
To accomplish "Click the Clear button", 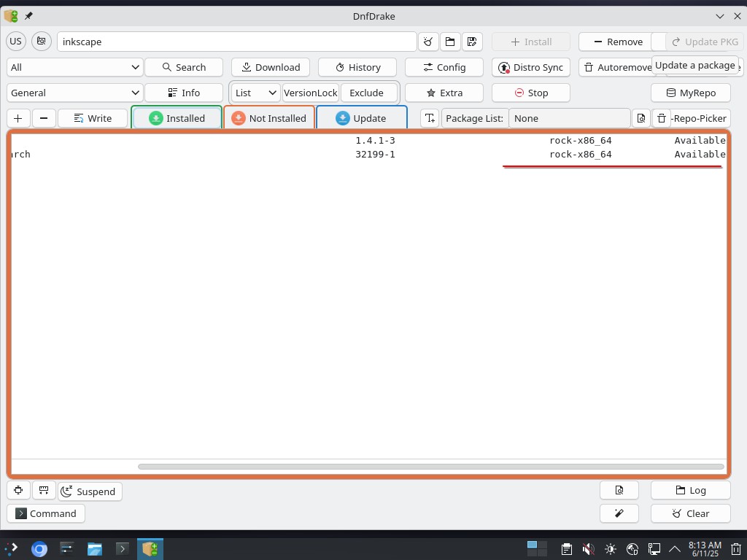I will (x=690, y=513).
